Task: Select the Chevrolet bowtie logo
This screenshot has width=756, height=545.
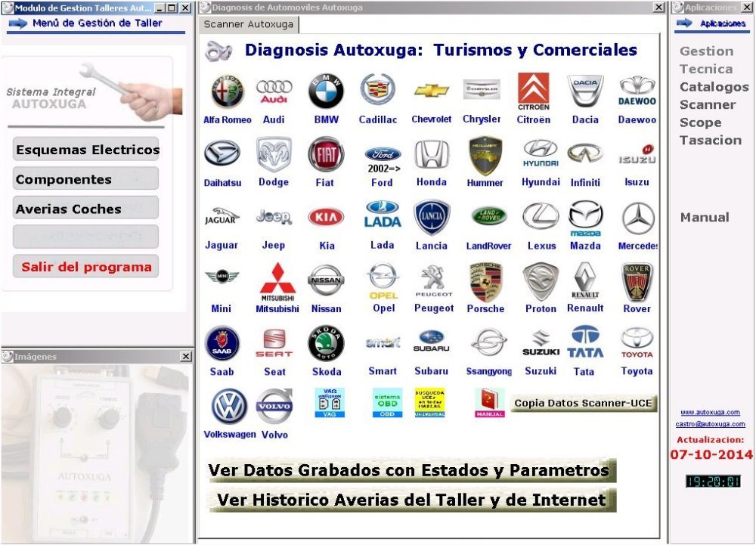Action: coord(432,90)
